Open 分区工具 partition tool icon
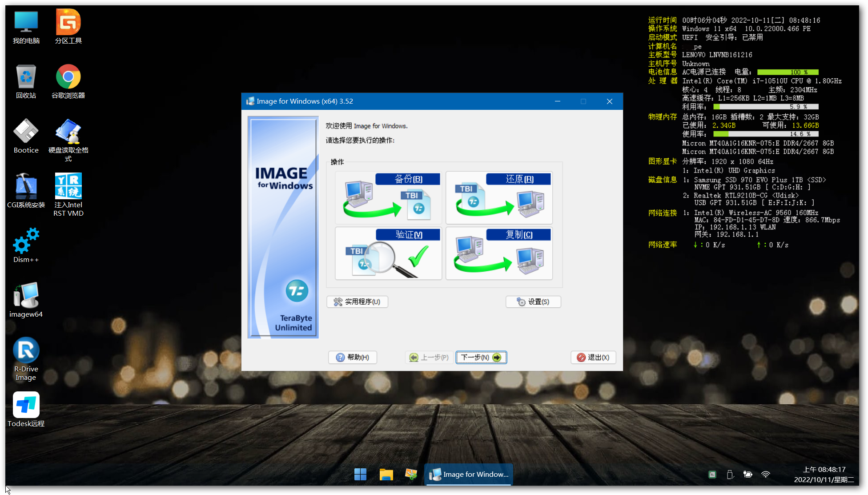Image resolution: width=868 pixels, height=495 pixels. click(68, 28)
